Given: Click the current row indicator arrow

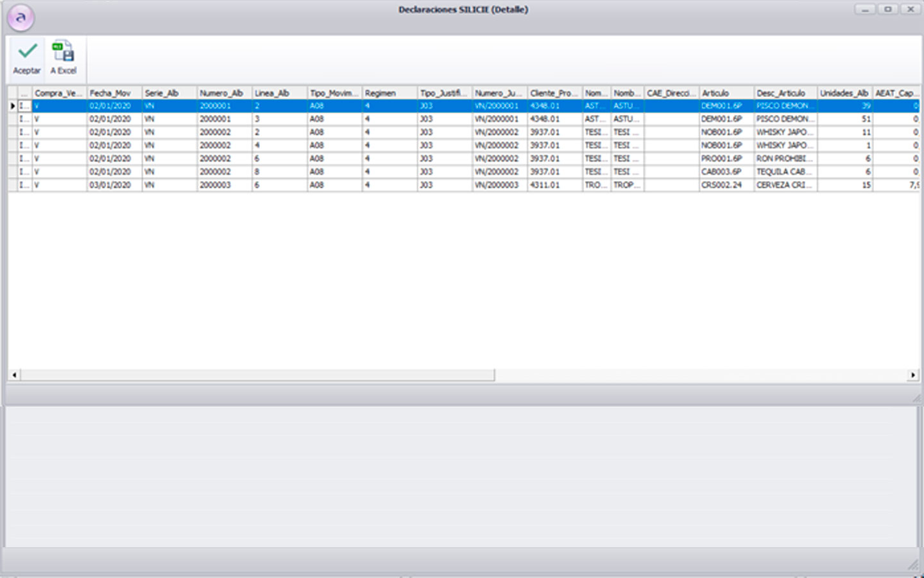Looking at the screenshot, I should click(x=13, y=106).
